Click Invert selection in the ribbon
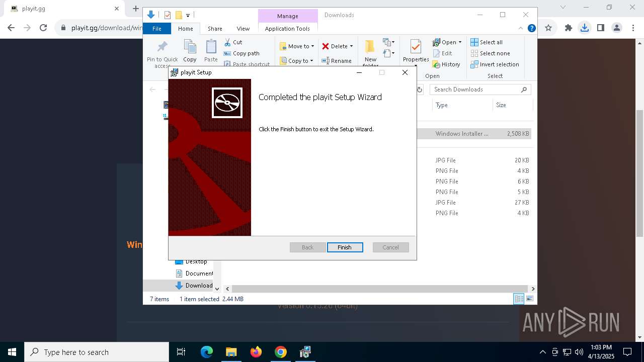The width and height of the screenshot is (644, 362). pos(495,64)
